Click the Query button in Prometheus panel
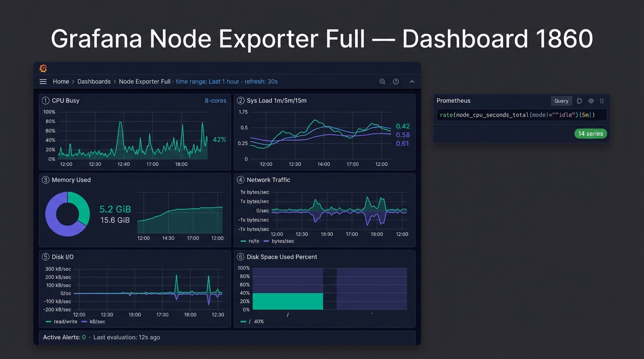The height and width of the screenshot is (359, 644). point(561,101)
